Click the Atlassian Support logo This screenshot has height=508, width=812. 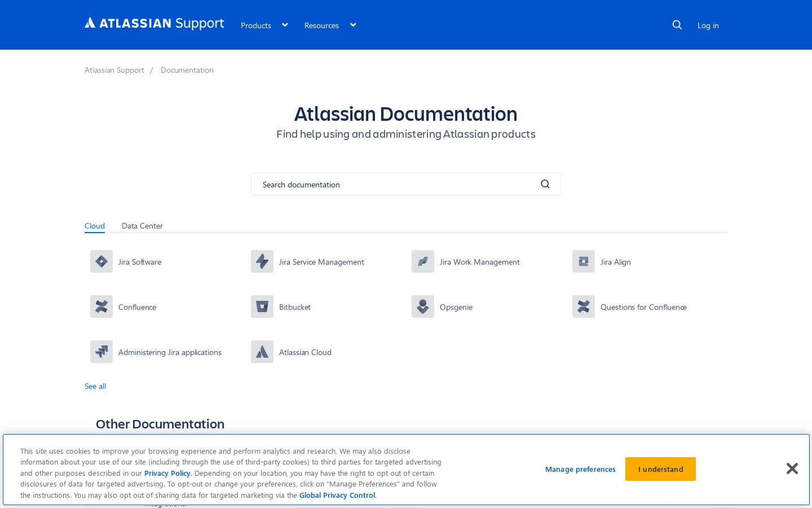(154, 23)
